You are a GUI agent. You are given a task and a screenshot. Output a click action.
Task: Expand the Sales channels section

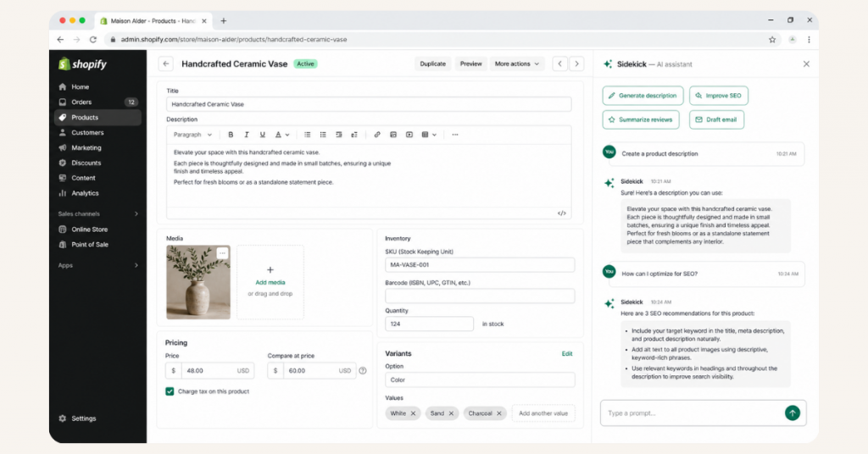pyautogui.click(x=136, y=214)
